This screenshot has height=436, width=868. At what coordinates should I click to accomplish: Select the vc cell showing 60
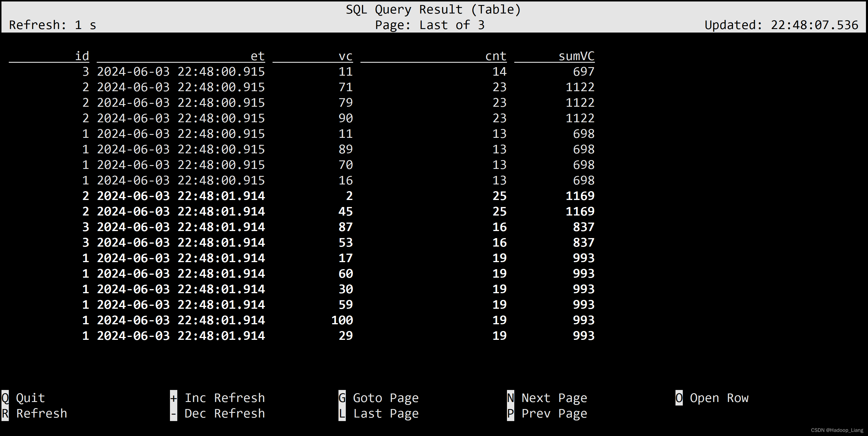point(346,274)
